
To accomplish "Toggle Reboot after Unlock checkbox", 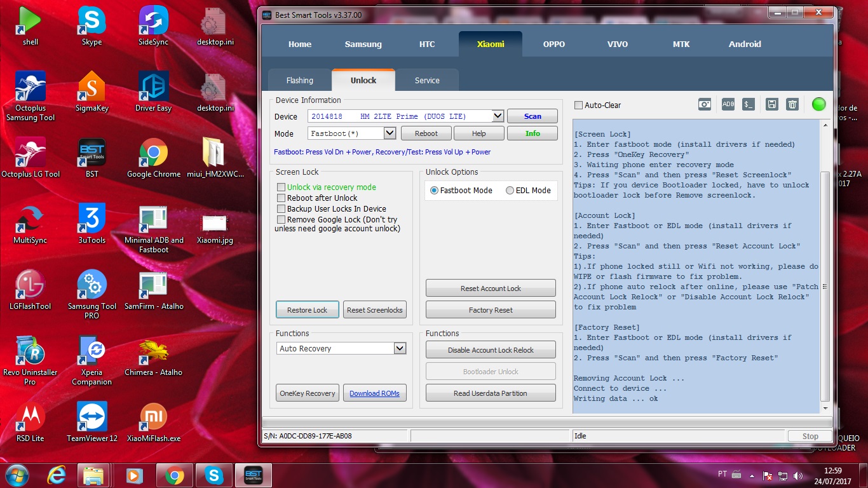I will (x=281, y=198).
